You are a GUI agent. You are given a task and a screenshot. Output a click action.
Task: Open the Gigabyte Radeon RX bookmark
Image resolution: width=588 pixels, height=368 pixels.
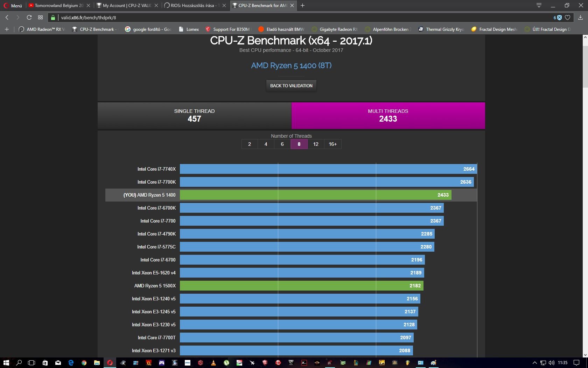pyautogui.click(x=335, y=29)
